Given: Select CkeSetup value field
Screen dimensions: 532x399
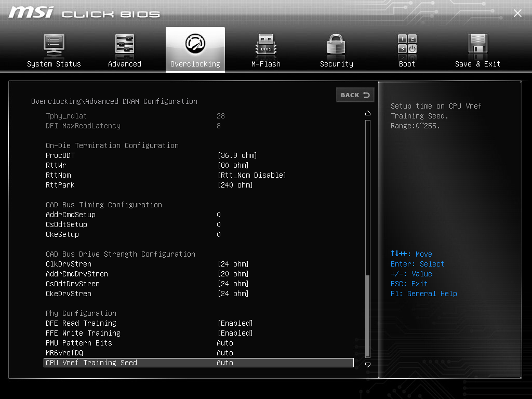Looking at the screenshot, I should (x=219, y=234).
